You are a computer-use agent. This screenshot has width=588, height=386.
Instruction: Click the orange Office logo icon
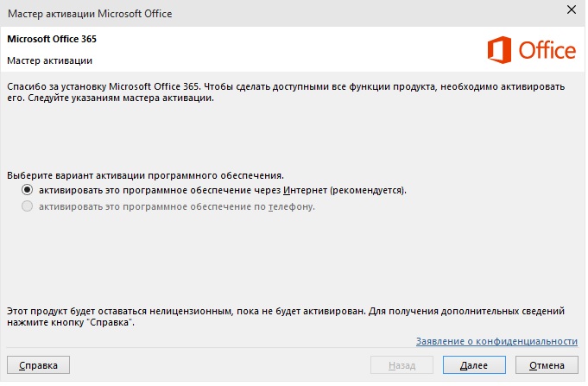coord(499,50)
